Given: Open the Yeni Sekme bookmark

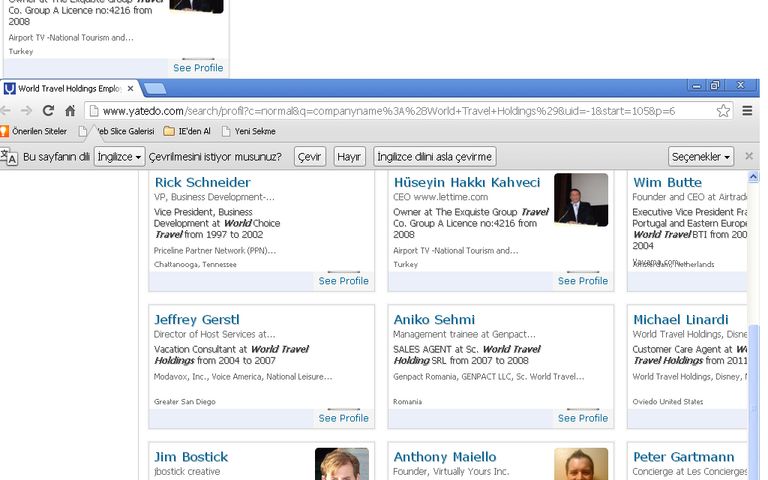Looking at the screenshot, I should tap(249, 131).
